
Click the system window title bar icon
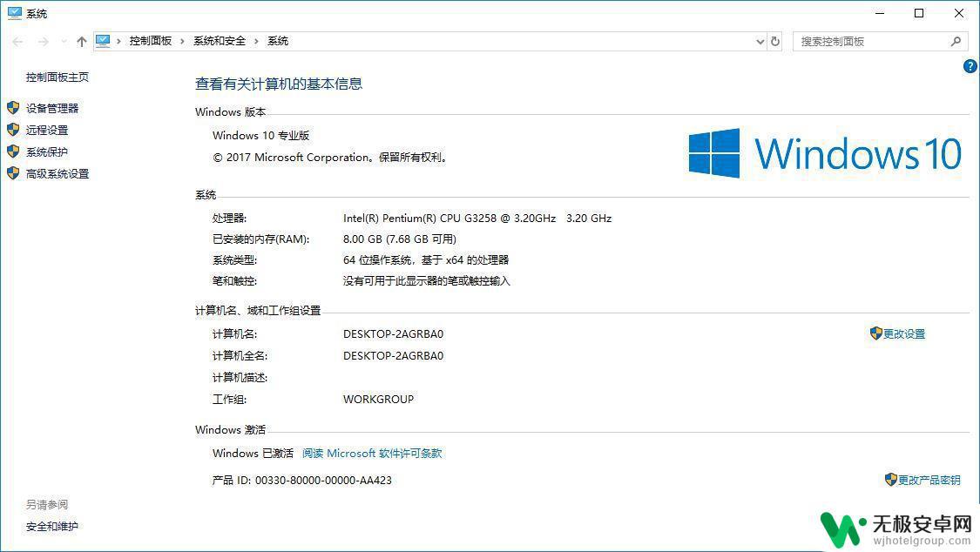(15, 13)
